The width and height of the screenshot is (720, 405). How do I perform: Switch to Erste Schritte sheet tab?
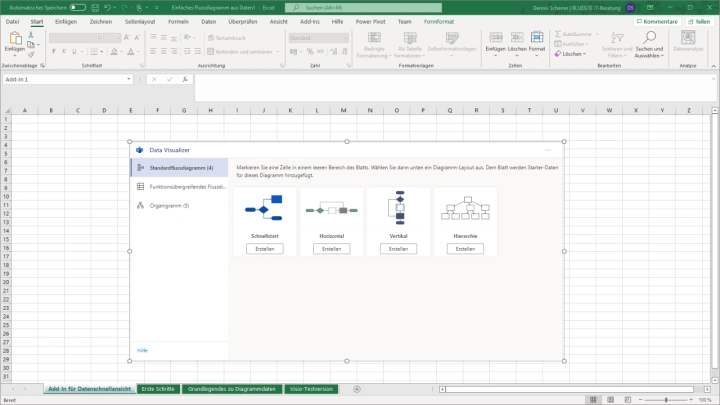158,389
